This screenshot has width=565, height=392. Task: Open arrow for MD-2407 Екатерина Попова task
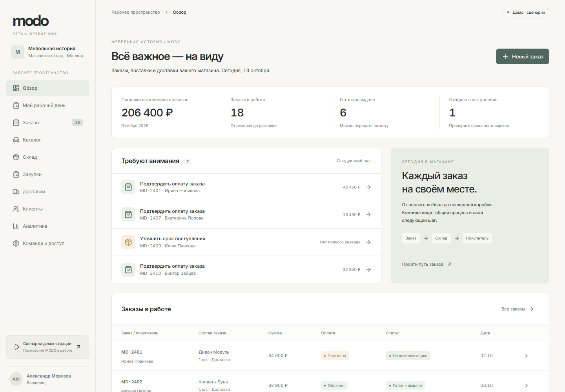coord(368,214)
